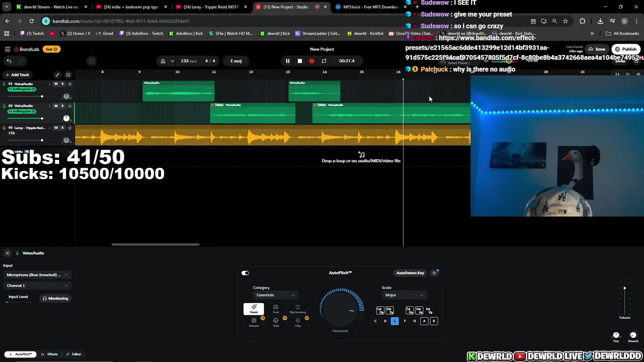Screen dimensions: 644x362
Task: Click the 133 bpm tempo field
Action: [189, 61]
